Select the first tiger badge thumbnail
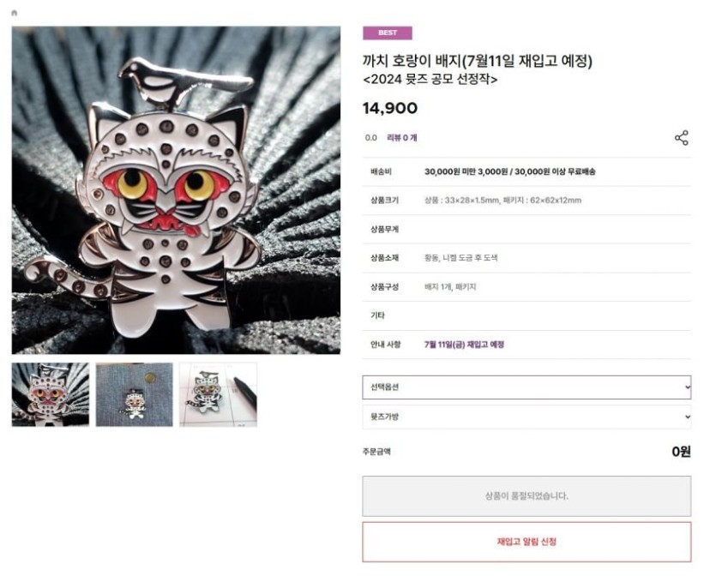This screenshot has width=716, height=588. tap(51, 395)
